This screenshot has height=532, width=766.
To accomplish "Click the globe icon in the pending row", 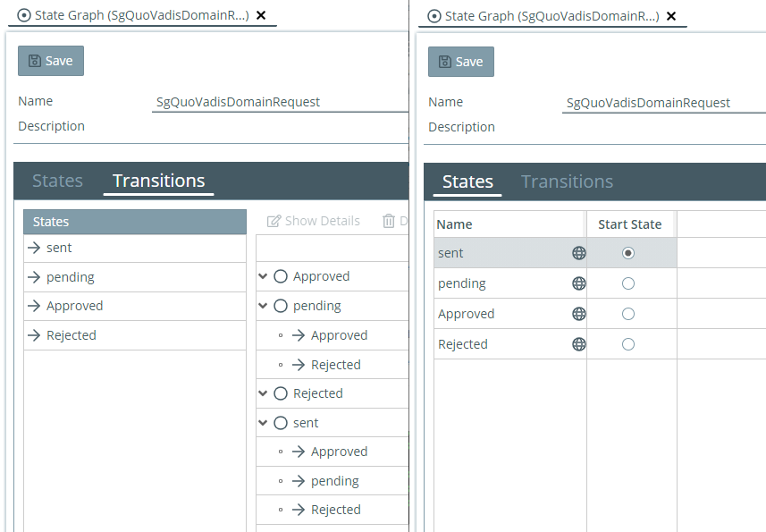I will [578, 283].
